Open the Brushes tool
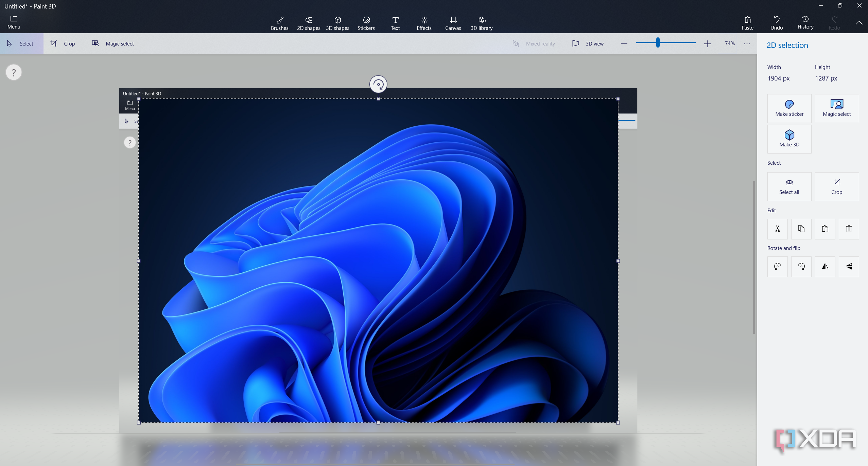 tap(279, 23)
